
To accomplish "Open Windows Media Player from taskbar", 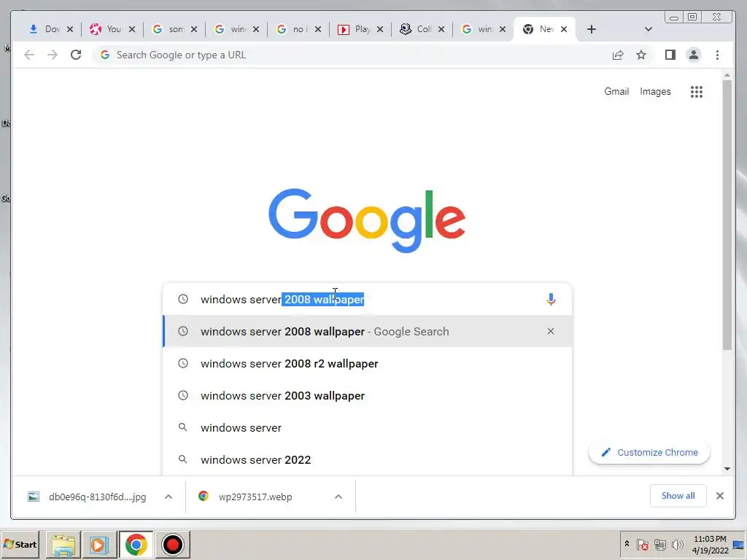I will click(x=99, y=544).
